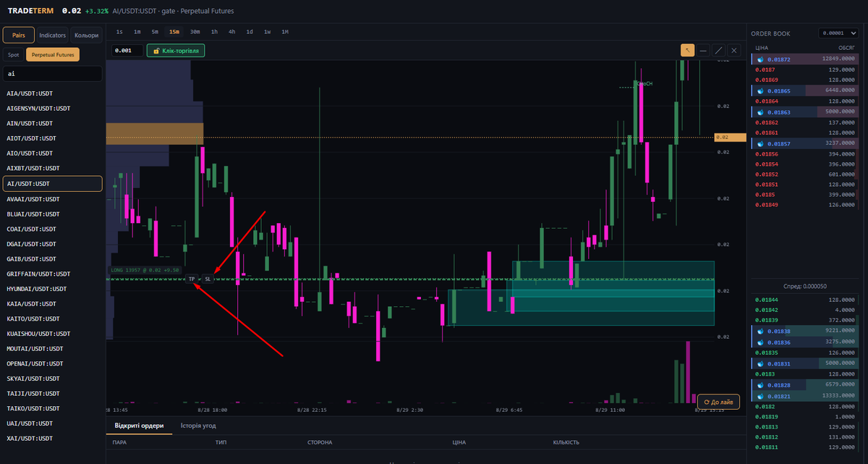Screen dimensions: 868x464
Task: Set chart timeframe to 4h
Action: point(231,32)
